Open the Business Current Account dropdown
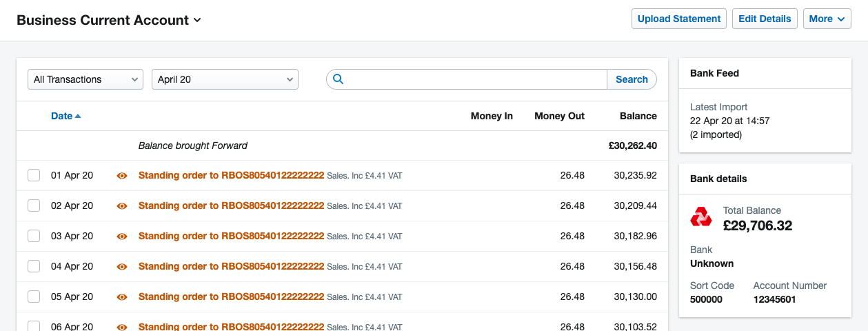This screenshot has height=331, width=868. click(109, 20)
